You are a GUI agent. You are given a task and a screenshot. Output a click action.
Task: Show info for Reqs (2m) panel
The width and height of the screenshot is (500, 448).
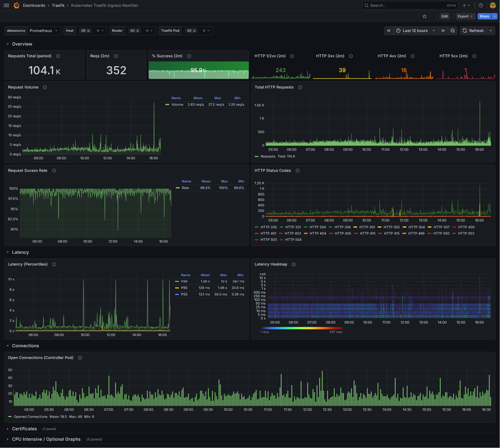click(x=116, y=56)
